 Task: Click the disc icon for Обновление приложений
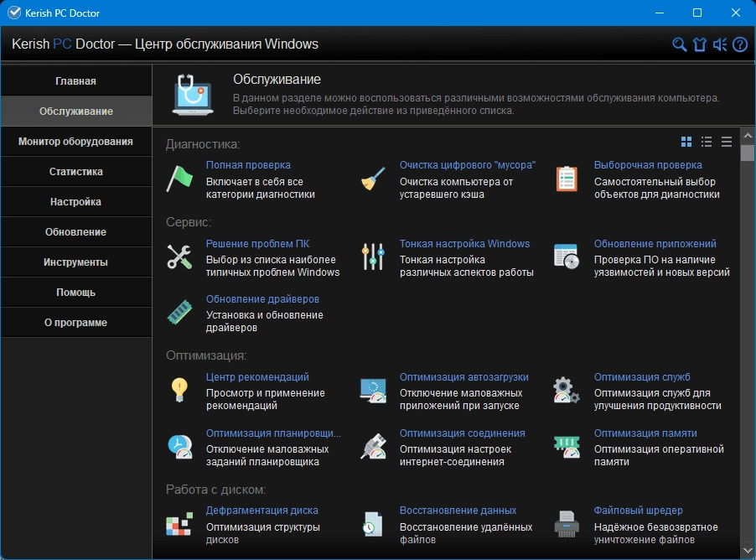[x=567, y=257]
